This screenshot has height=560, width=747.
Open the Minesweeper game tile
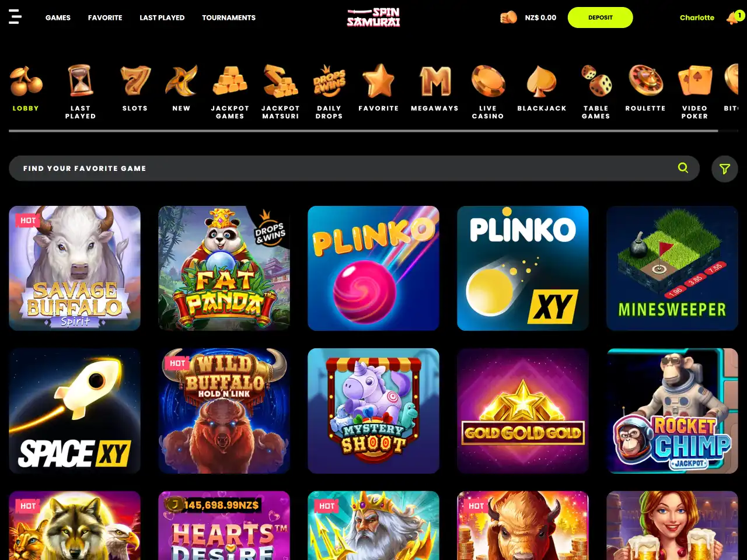[672, 268]
